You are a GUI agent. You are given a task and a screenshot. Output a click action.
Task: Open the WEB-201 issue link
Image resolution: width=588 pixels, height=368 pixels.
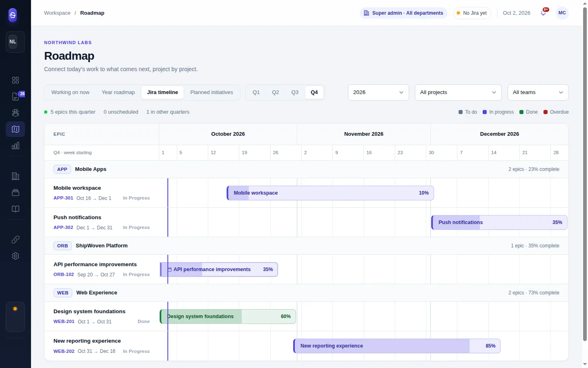point(64,321)
